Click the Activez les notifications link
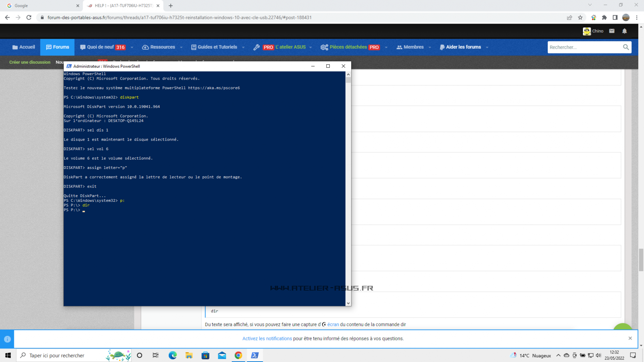 coord(267,339)
